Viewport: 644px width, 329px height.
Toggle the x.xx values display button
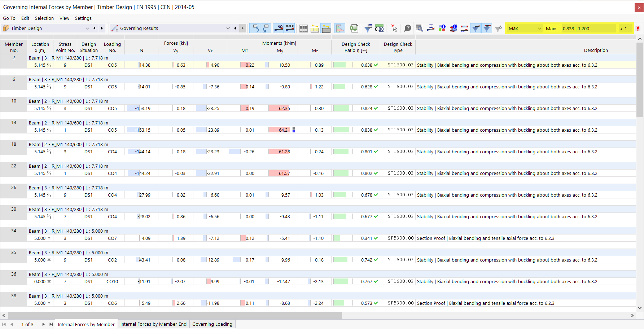click(x=290, y=28)
